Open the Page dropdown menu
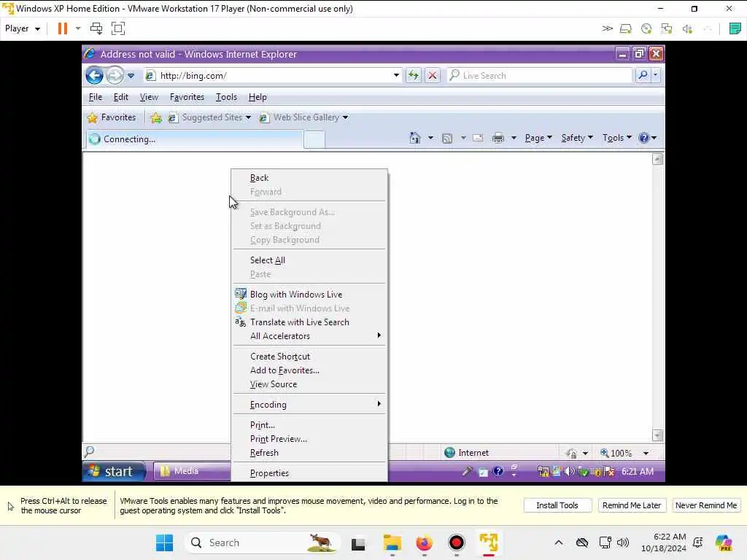 [538, 138]
